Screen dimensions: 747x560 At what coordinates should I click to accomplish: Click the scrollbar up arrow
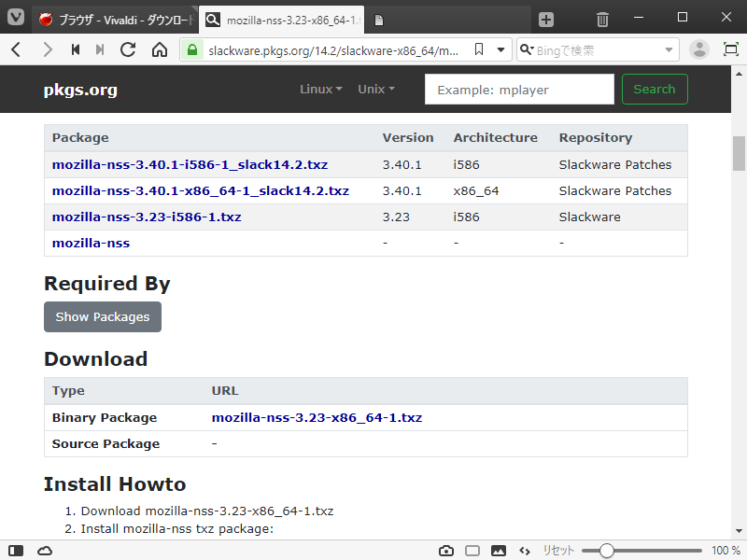739,74
